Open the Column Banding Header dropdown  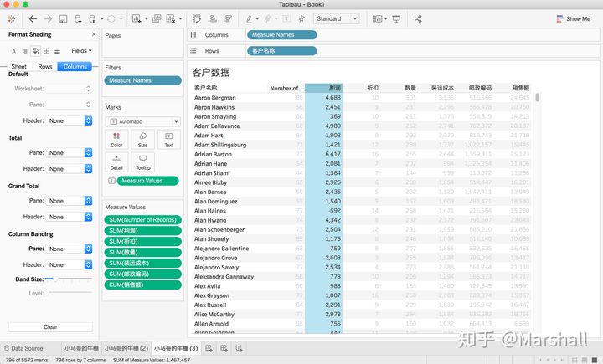69,264
